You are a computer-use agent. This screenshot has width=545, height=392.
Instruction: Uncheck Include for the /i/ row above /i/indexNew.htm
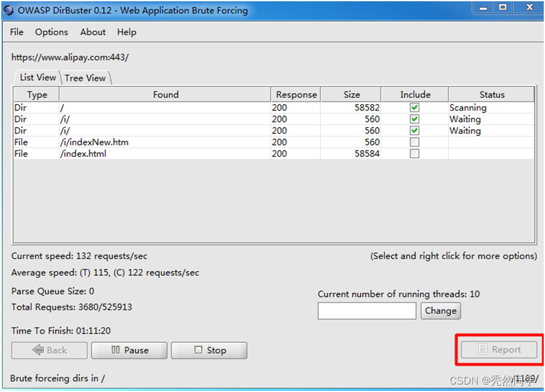coord(415,130)
